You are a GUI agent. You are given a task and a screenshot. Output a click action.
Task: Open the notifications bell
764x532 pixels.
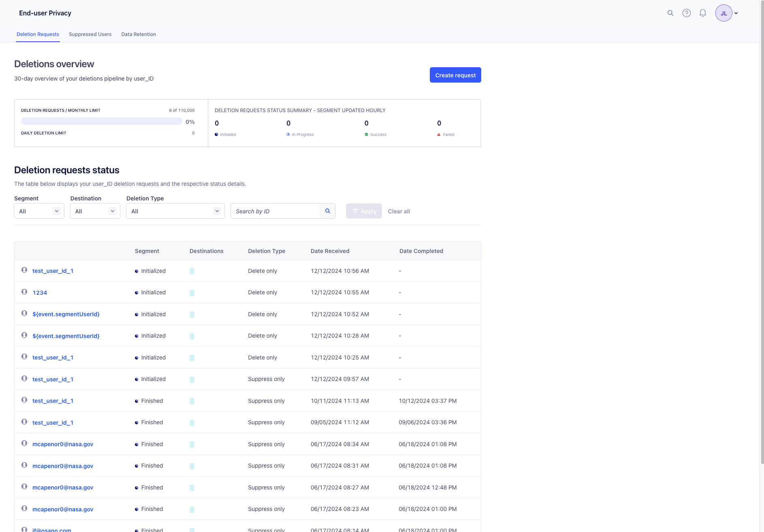(x=703, y=13)
